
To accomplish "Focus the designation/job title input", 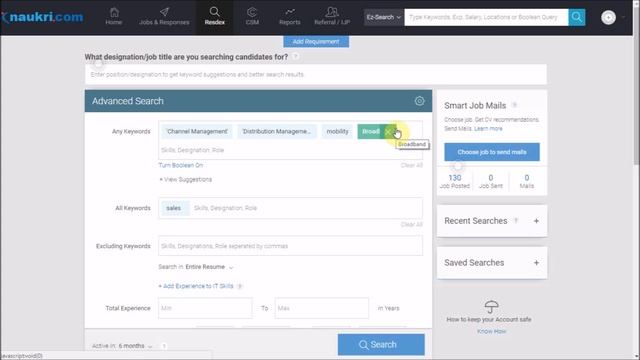I will (316, 75).
